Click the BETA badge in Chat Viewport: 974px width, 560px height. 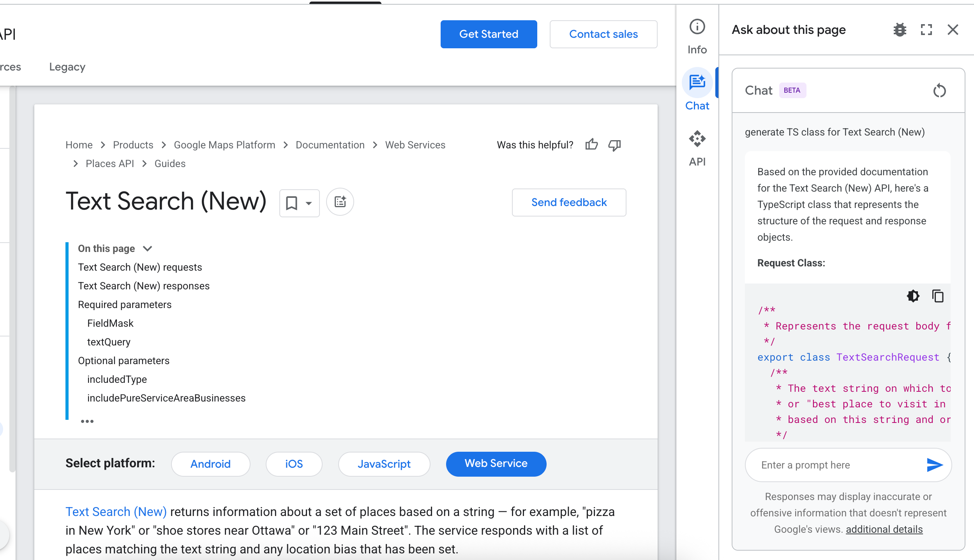792,90
